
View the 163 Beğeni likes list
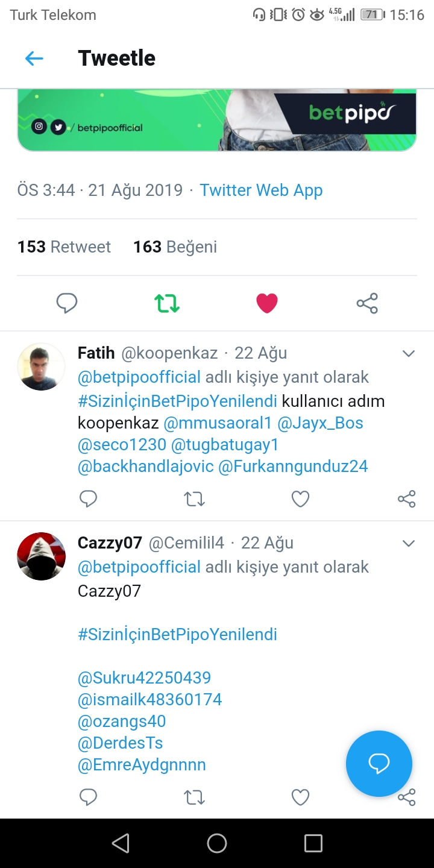pyautogui.click(x=175, y=247)
